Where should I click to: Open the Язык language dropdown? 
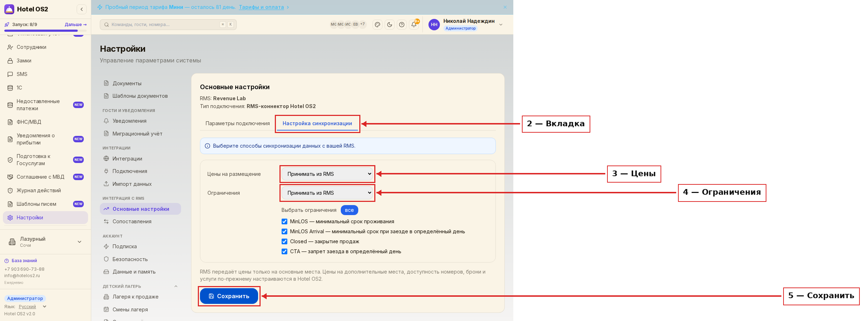tap(32, 307)
